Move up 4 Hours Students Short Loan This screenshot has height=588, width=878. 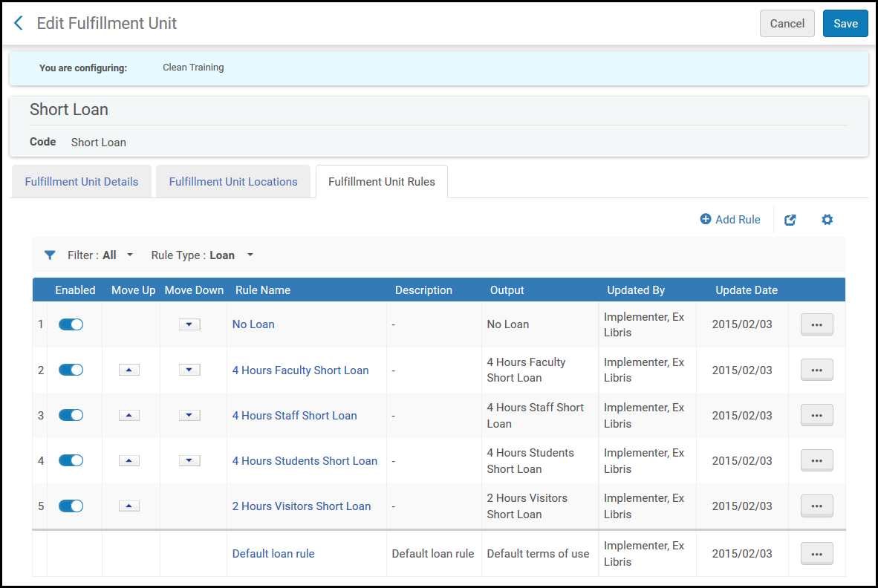pyautogui.click(x=129, y=460)
